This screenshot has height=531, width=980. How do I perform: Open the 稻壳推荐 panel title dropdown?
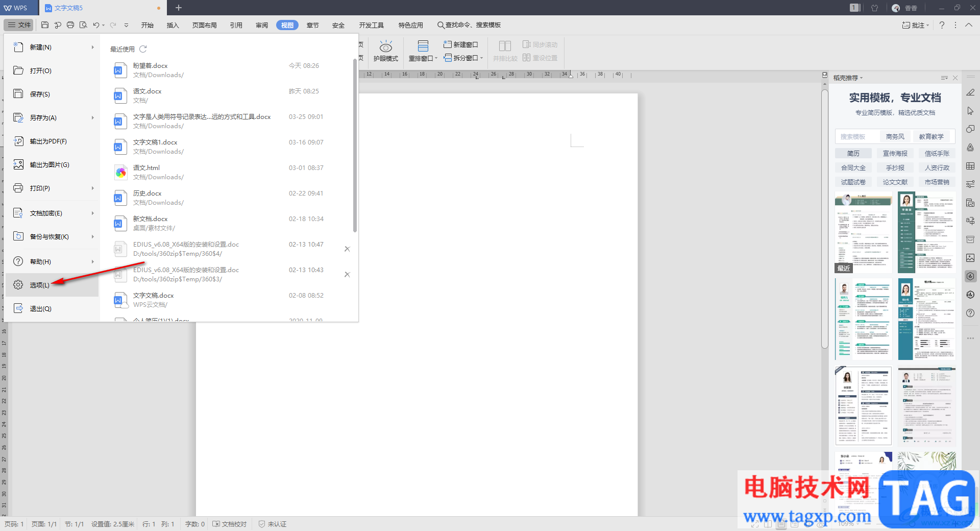coord(862,78)
